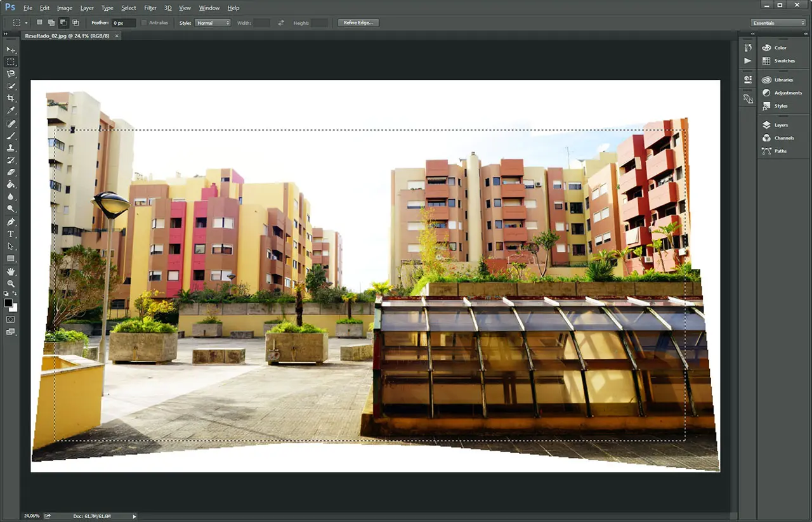This screenshot has width=812, height=522.
Task: Select the Crop tool
Action: point(11,98)
